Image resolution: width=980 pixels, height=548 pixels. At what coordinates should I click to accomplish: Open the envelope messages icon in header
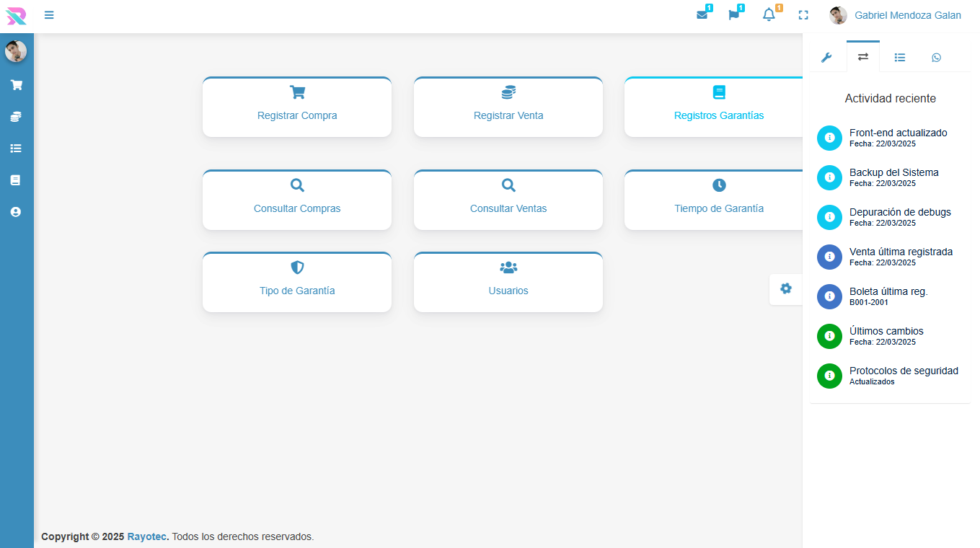[702, 15]
